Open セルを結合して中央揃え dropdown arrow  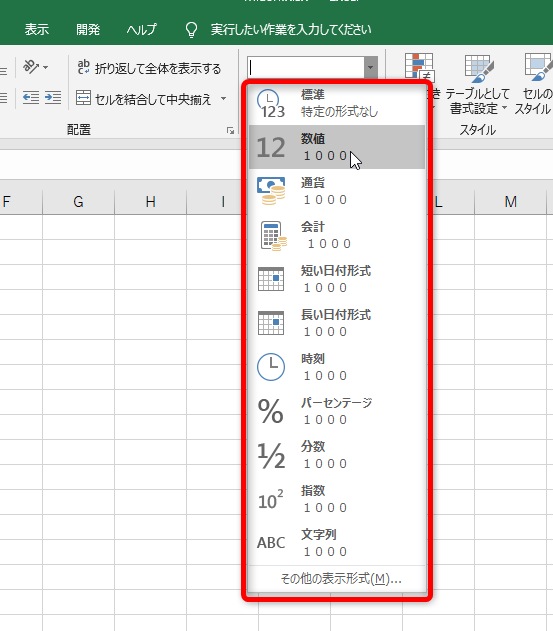223,99
